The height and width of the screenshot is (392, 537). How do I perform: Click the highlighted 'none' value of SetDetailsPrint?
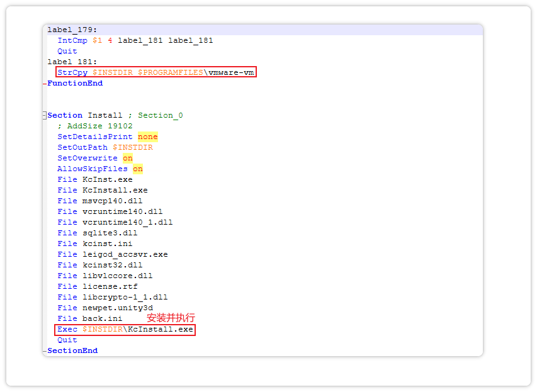point(148,137)
